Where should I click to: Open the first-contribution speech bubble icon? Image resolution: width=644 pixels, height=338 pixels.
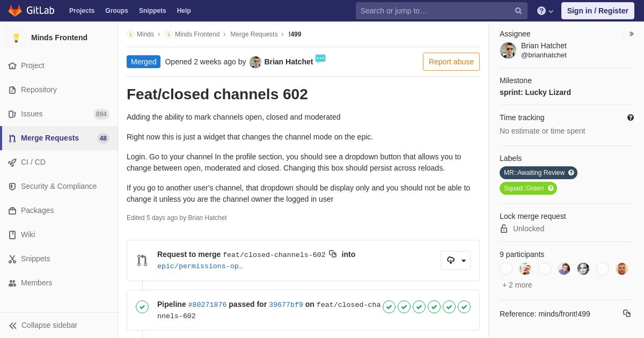[320, 59]
